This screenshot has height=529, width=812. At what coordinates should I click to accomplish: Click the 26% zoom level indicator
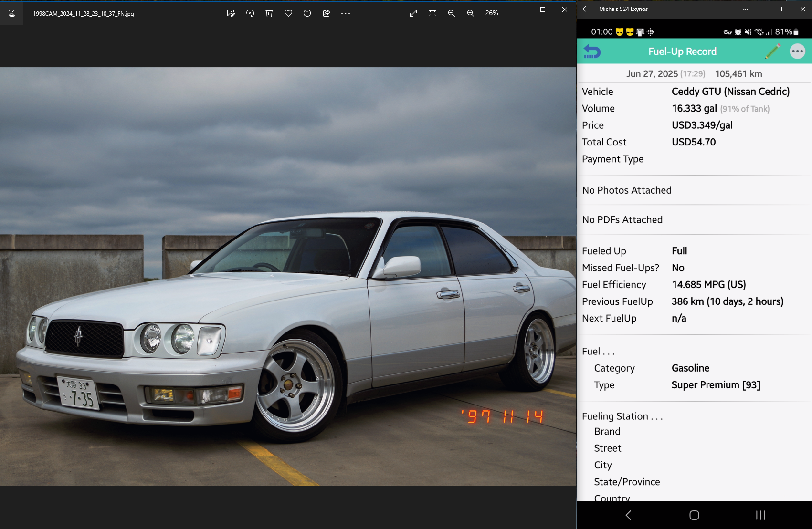492,13
